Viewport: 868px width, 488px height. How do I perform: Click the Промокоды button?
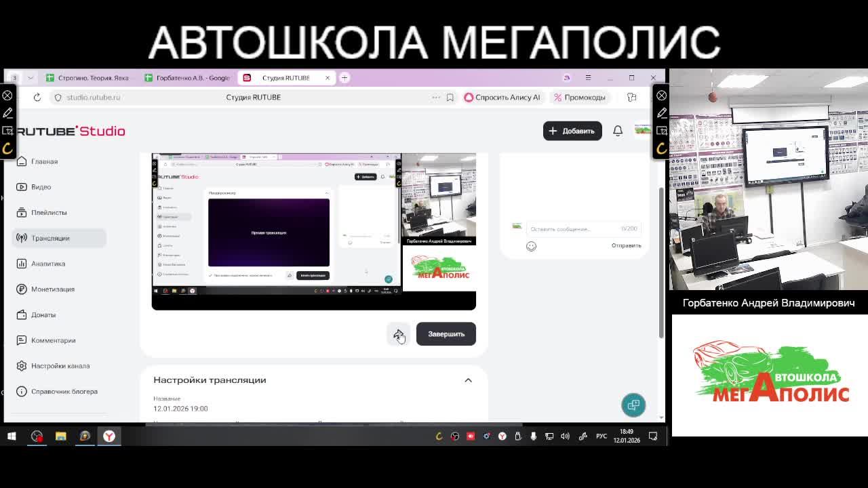pyautogui.click(x=580, y=98)
